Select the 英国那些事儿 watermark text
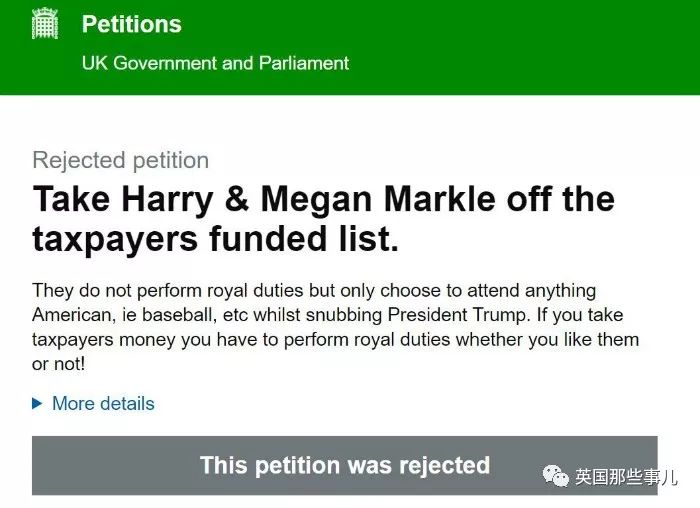700x508 pixels. (x=626, y=477)
